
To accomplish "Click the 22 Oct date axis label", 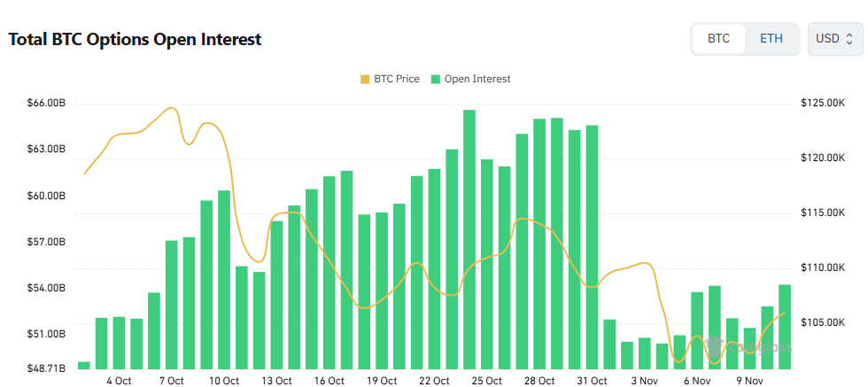I will (x=434, y=381).
